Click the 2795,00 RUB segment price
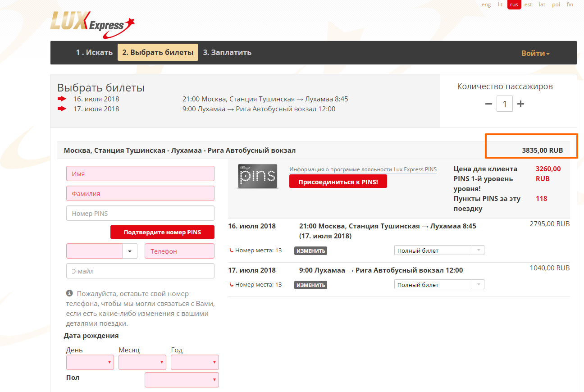Image resolution: width=584 pixels, height=392 pixels. tap(550, 224)
